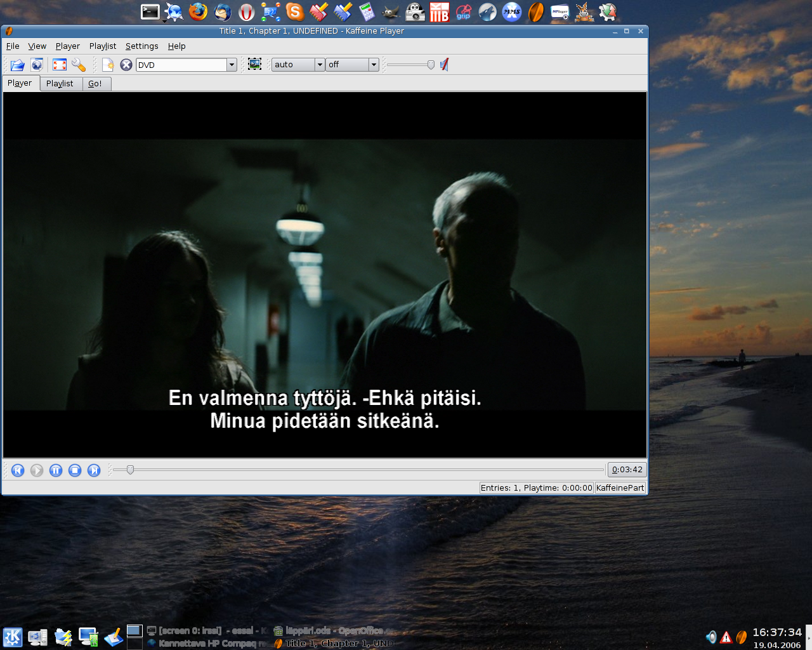Viewport: 812px width, 650px height.
Task: Switch to 'Kannettava HP Compaq' taskbar window
Action: pyautogui.click(x=207, y=643)
